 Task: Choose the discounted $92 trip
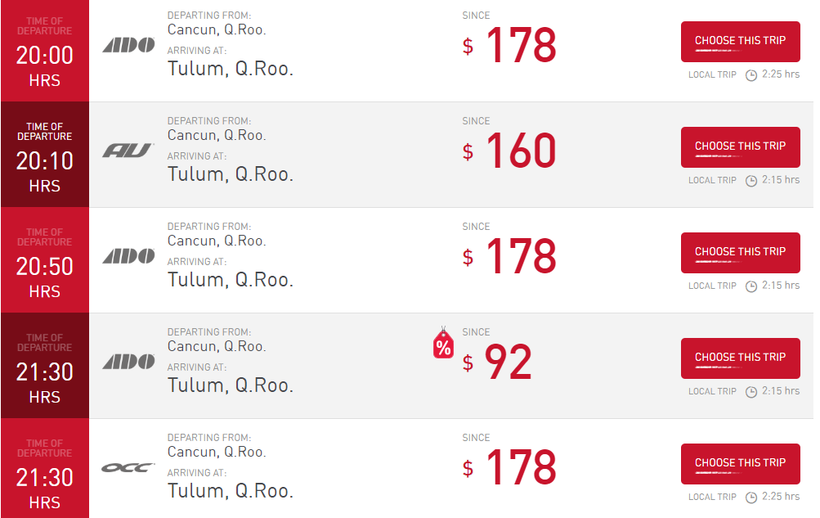click(740, 358)
